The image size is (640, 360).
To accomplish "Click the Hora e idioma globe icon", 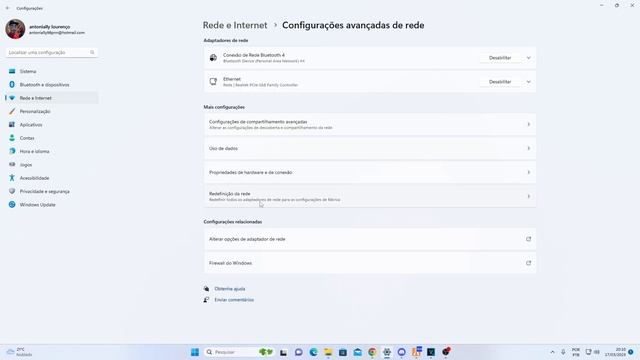I will pos(12,151).
